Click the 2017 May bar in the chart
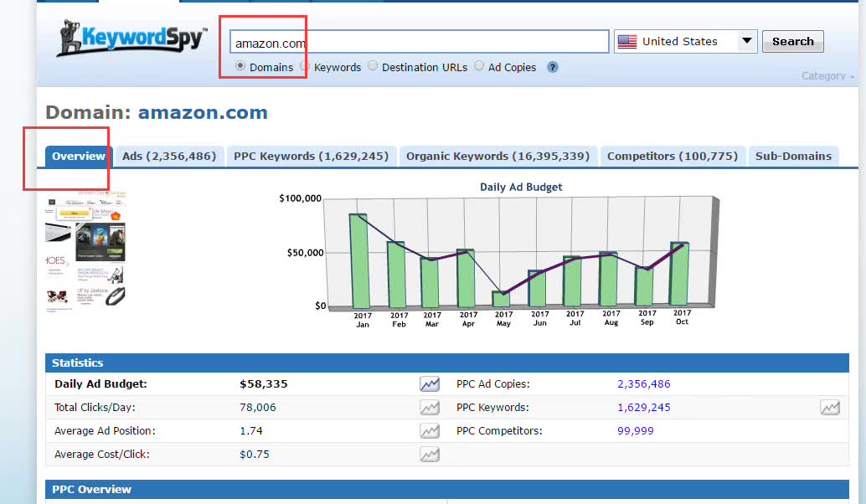This screenshot has width=866, height=504. coord(502,299)
